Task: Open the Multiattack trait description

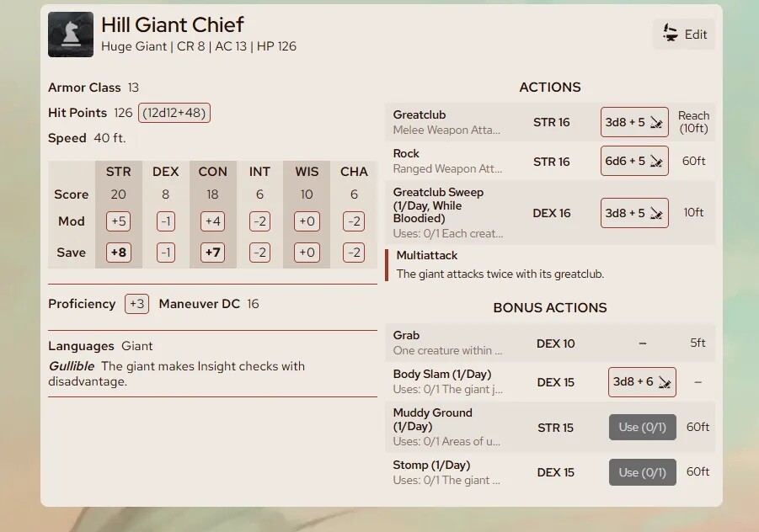Action: click(426, 255)
